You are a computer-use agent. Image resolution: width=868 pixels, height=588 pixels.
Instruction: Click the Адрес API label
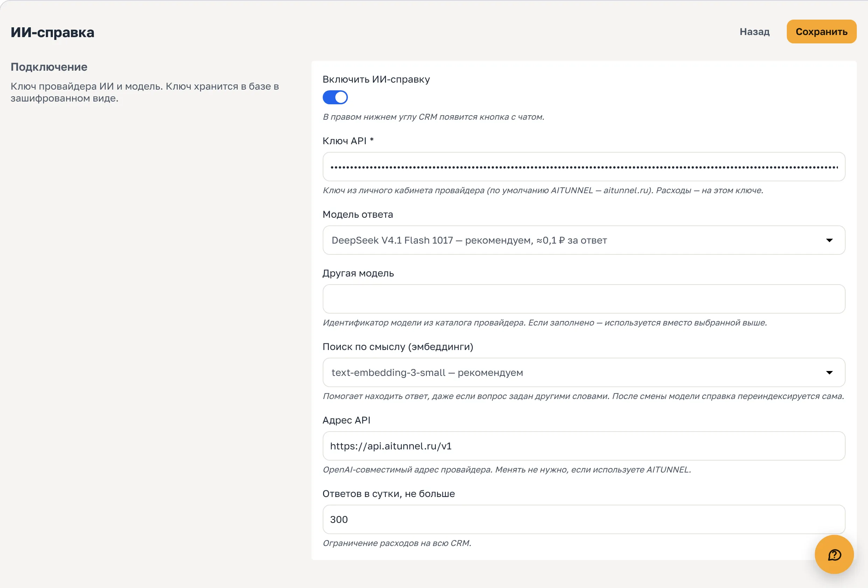coord(346,420)
